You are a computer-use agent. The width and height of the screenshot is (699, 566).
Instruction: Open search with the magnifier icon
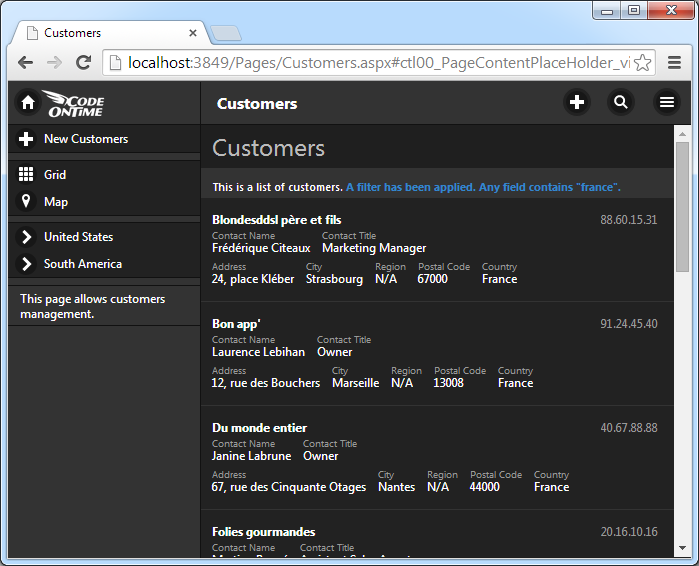point(621,102)
